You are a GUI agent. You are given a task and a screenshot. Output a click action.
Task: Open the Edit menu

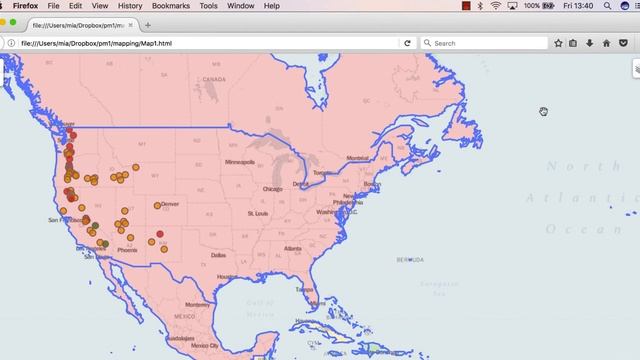[75, 6]
